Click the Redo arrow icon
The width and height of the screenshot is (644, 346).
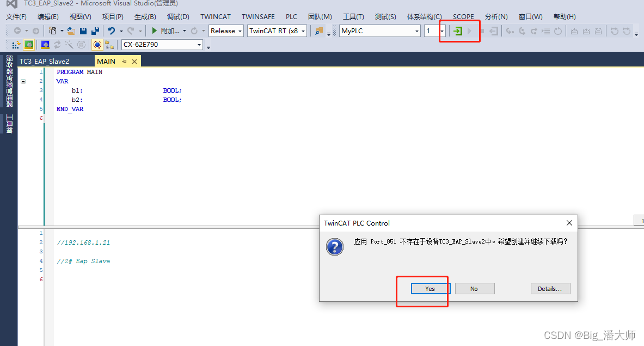tap(131, 31)
